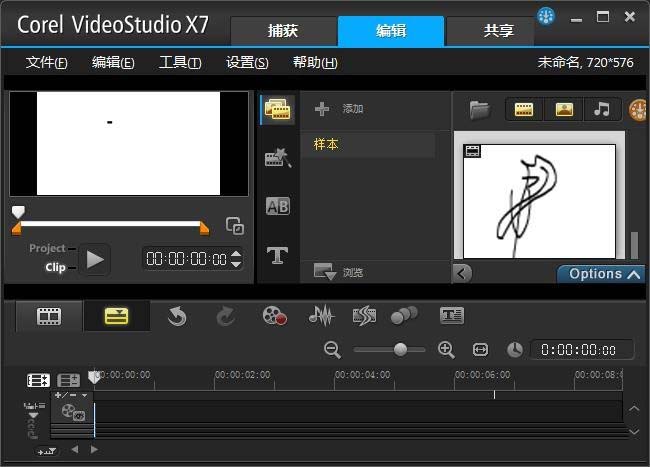Open the 帮助(H) menu
650x467 pixels.
[x=315, y=63]
